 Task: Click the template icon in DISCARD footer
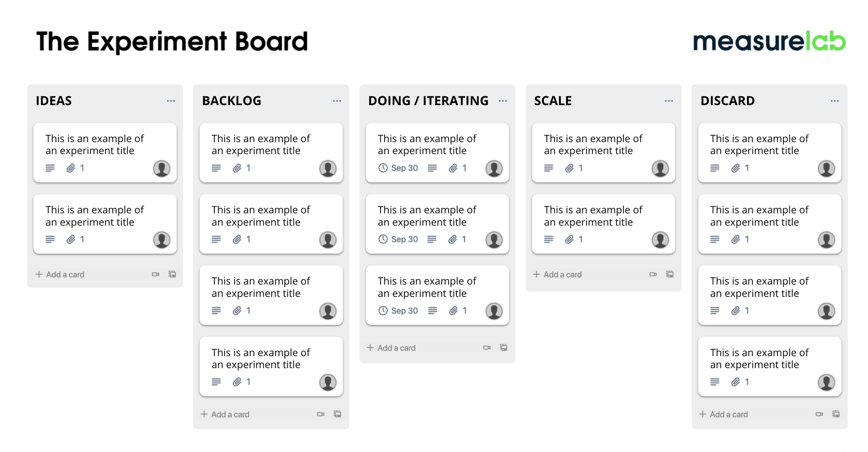[x=836, y=414]
